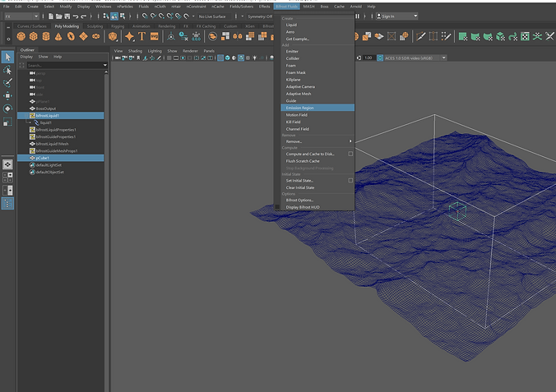Image resolution: width=556 pixels, height=392 pixels.
Task: Click Flush Scratch Cache
Action: (317, 161)
